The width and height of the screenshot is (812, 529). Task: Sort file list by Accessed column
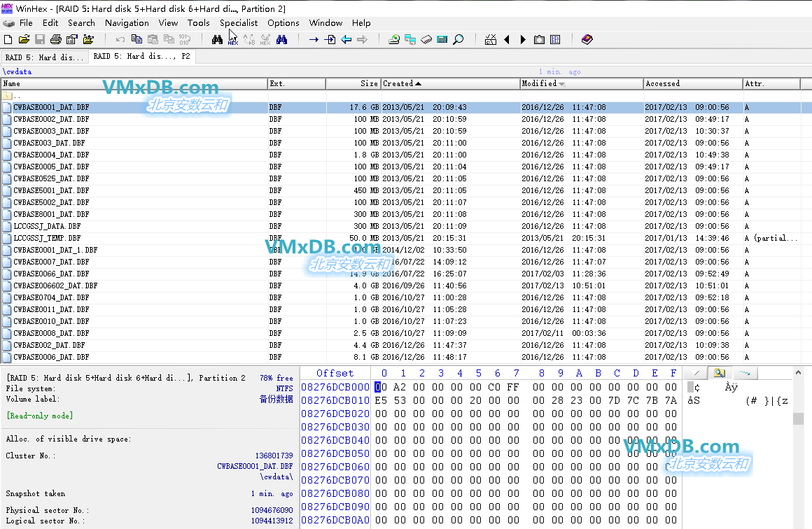click(x=693, y=83)
